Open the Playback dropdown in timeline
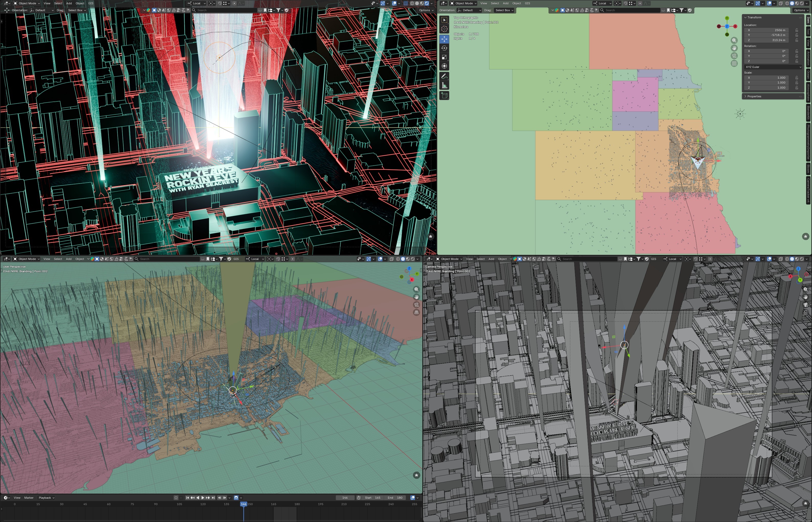Screen dimensions: 812x522 [x=47, y=498]
